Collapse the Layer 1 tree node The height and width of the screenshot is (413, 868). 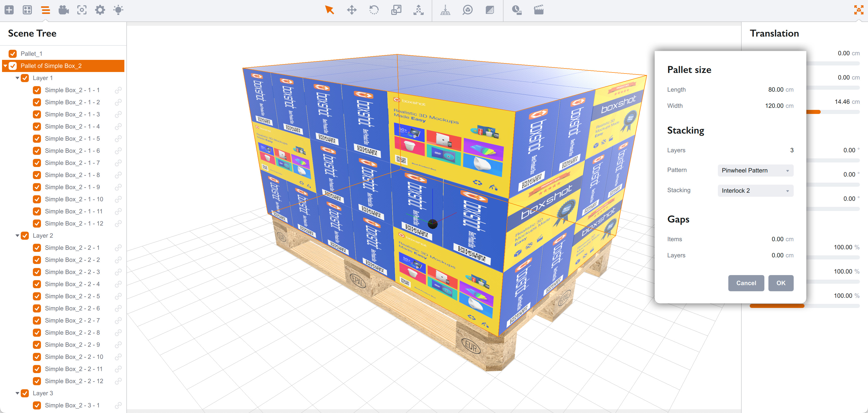[x=17, y=78]
